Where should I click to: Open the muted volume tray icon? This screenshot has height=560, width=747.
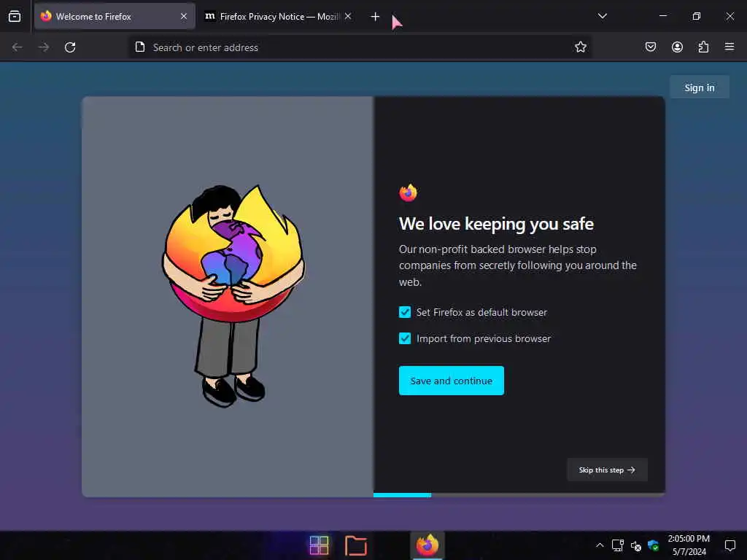point(635,545)
